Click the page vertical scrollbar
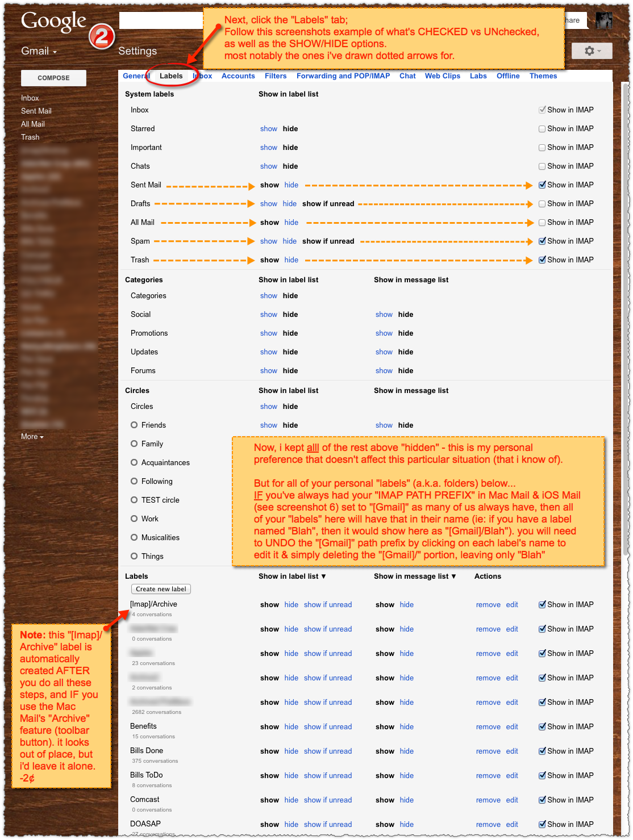 (x=626, y=318)
